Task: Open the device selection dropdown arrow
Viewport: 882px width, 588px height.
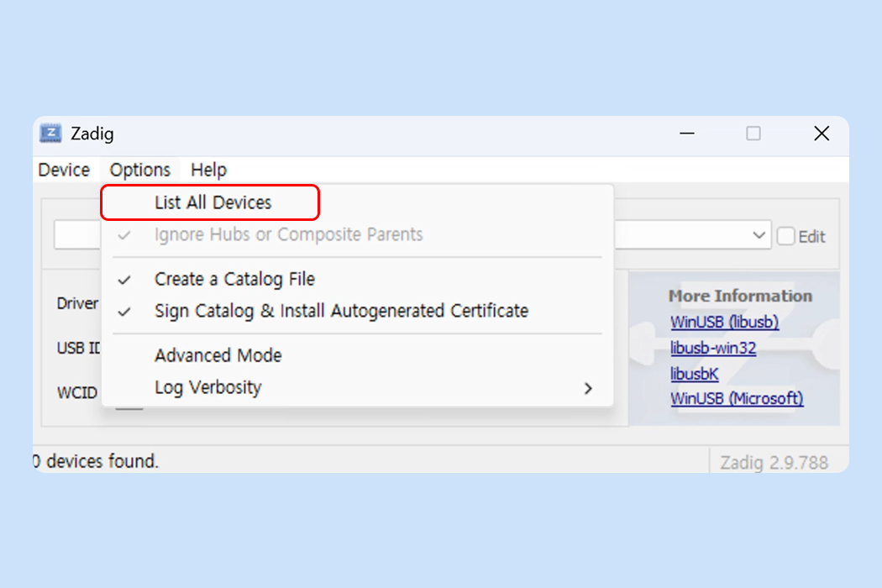Action: click(x=759, y=235)
